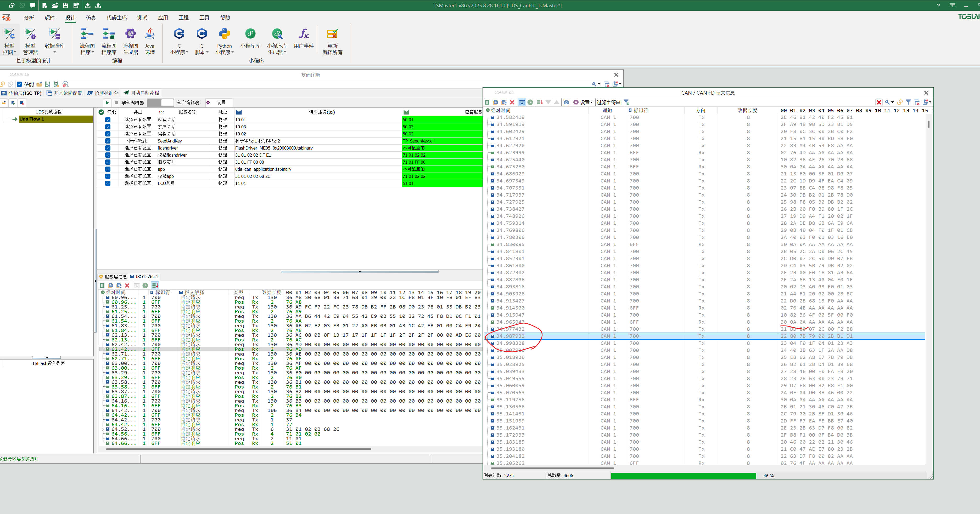Uncheck the 默认会话 row enable checkbox
Image resolution: width=980 pixels, height=514 pixels.
click(108, 120)
